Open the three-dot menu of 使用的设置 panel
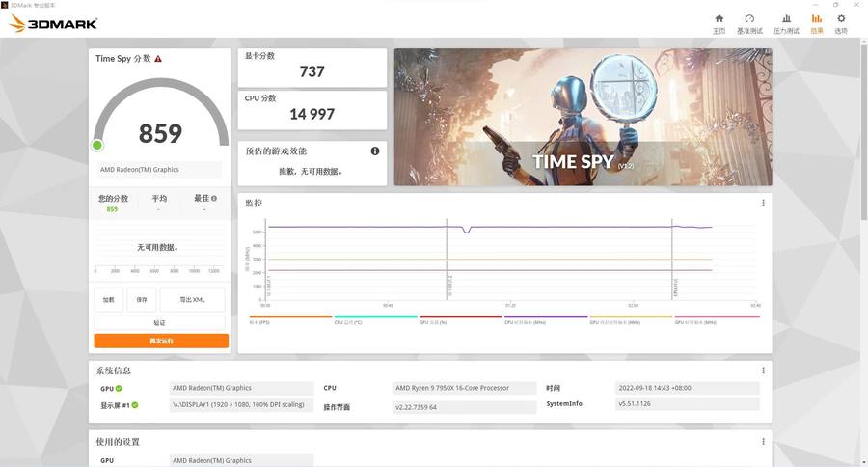Screen dimensions: 868x467 [763, 441]
